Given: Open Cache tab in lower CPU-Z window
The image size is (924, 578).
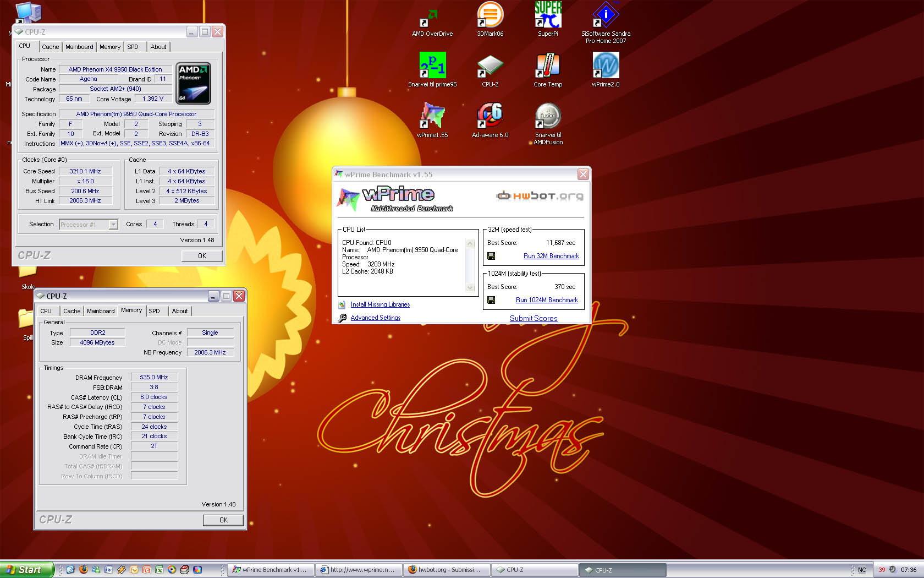Looking at the screenshot, I should tap(71, 311).
